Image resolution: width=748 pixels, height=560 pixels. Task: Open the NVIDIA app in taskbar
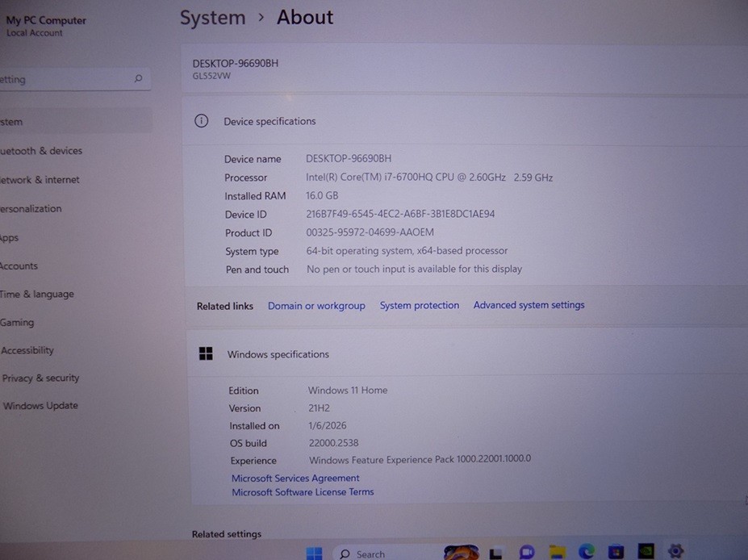coord(646,550)
